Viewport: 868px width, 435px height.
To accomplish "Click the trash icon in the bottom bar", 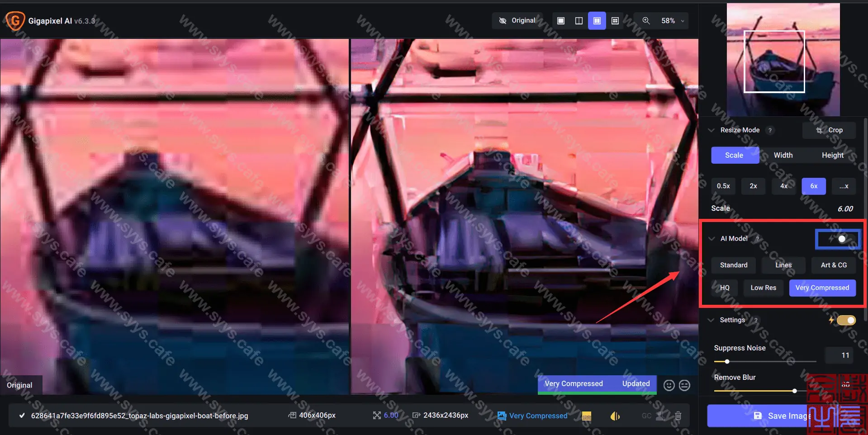I will pyautogui.click(x=678, y=416).
